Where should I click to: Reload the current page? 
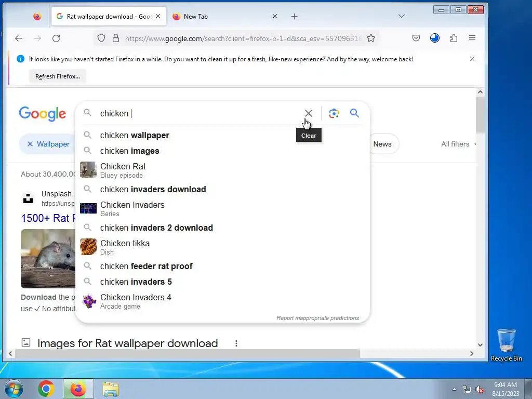(56, 38)
